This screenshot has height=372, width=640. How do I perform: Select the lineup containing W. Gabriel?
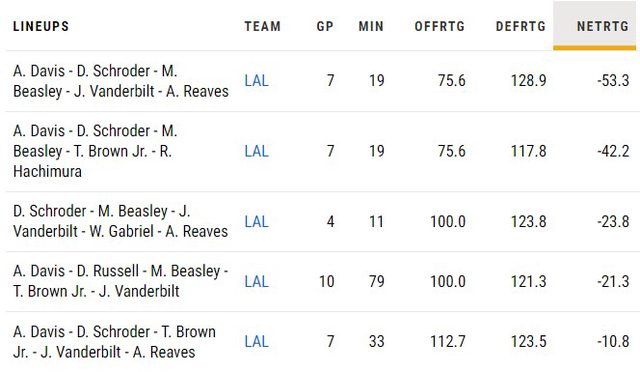pos(120,221)
